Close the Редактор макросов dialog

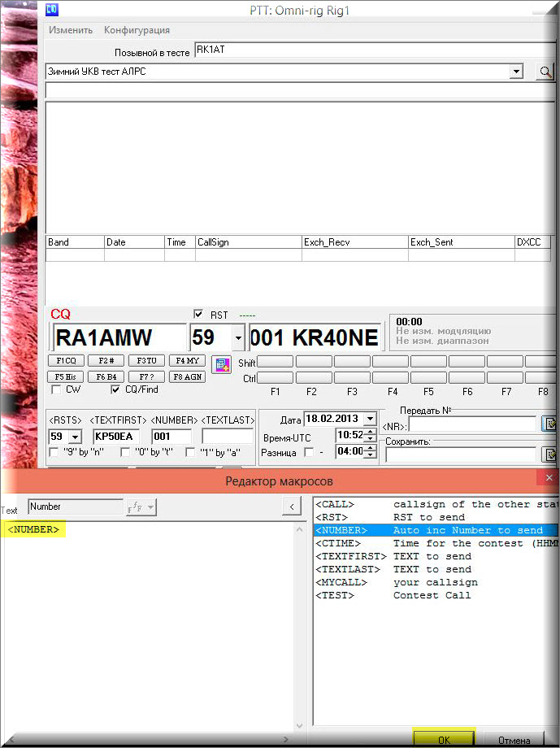point(550,478)
